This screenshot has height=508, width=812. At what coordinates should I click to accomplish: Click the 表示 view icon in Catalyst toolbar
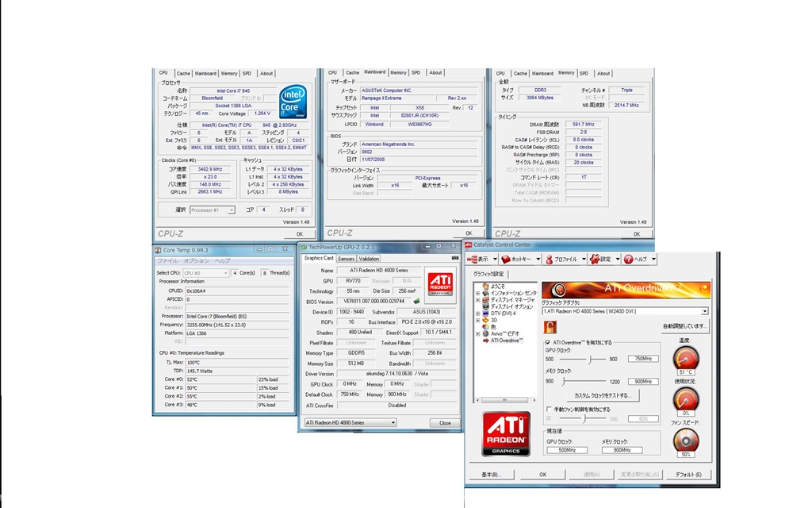[472, 260]
